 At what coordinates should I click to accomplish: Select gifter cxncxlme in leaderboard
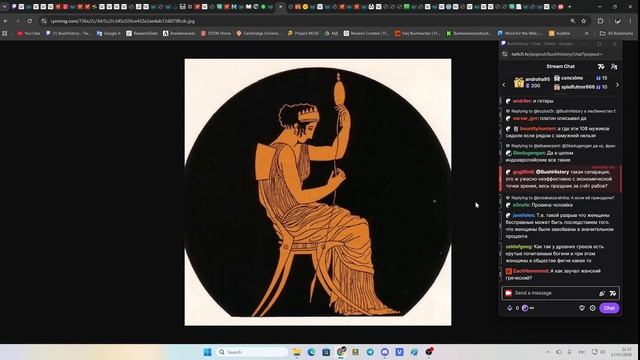click(x=572, y=78)
